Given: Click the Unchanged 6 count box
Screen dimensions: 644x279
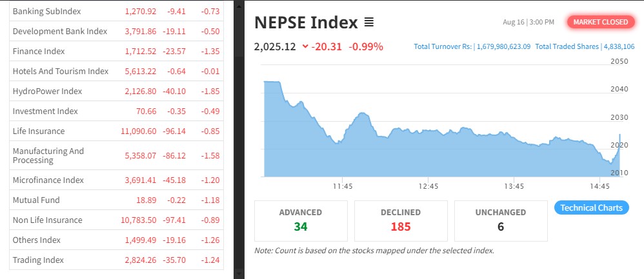Looking at the screenshot, I should [x=501, y=220].
